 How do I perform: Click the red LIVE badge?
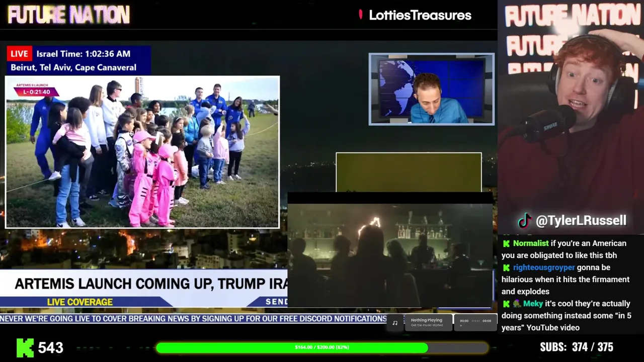20,54
